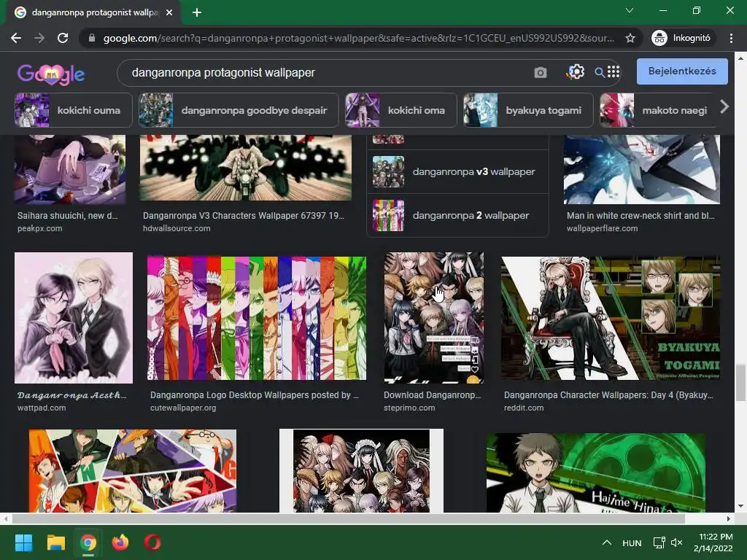Screen dimensions: 747x560
Task: Open related search danganronpa v3 wallpaper
Action: [457, 172]
